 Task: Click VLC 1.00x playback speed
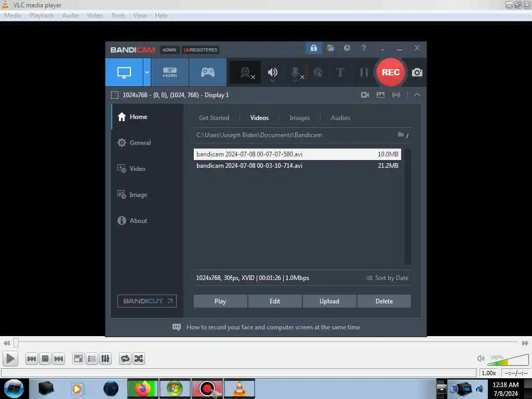[x=488, y=373]
